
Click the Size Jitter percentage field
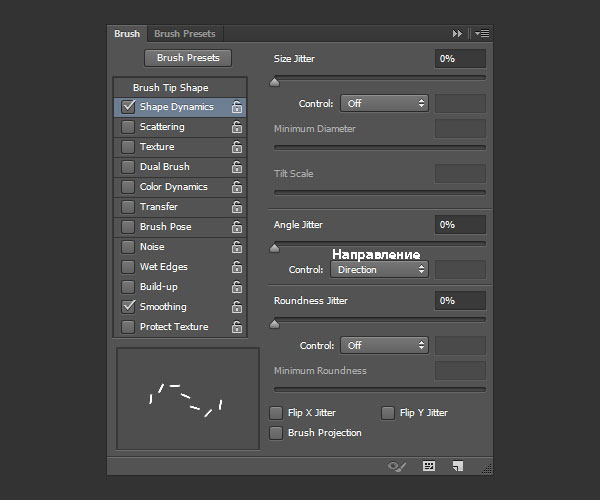(x=460, y=59)
